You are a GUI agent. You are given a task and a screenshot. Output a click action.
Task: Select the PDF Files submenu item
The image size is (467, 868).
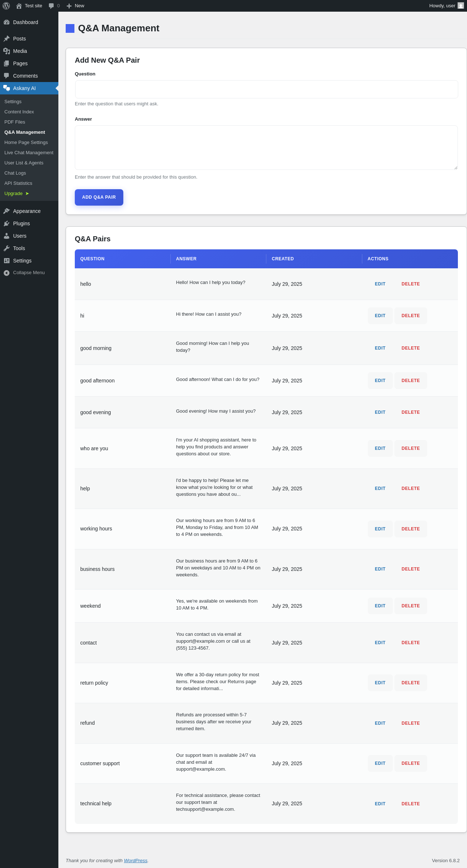(15, 122)
